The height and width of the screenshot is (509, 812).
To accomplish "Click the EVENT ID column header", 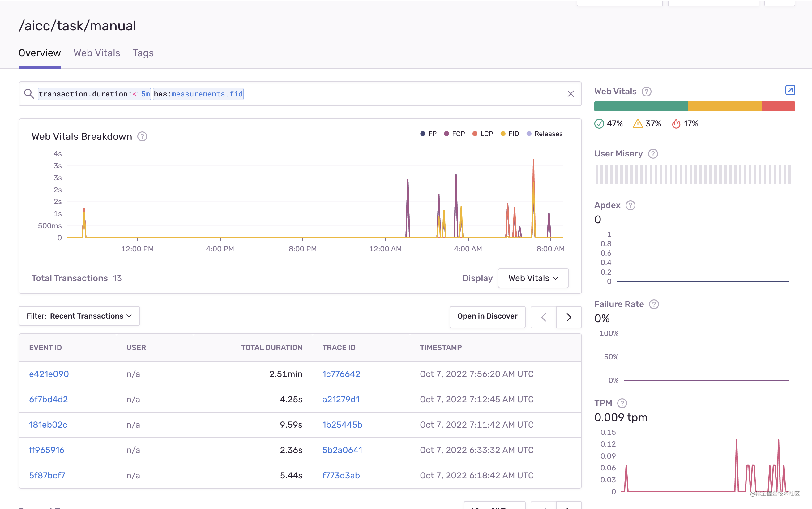I will (45, 348).
